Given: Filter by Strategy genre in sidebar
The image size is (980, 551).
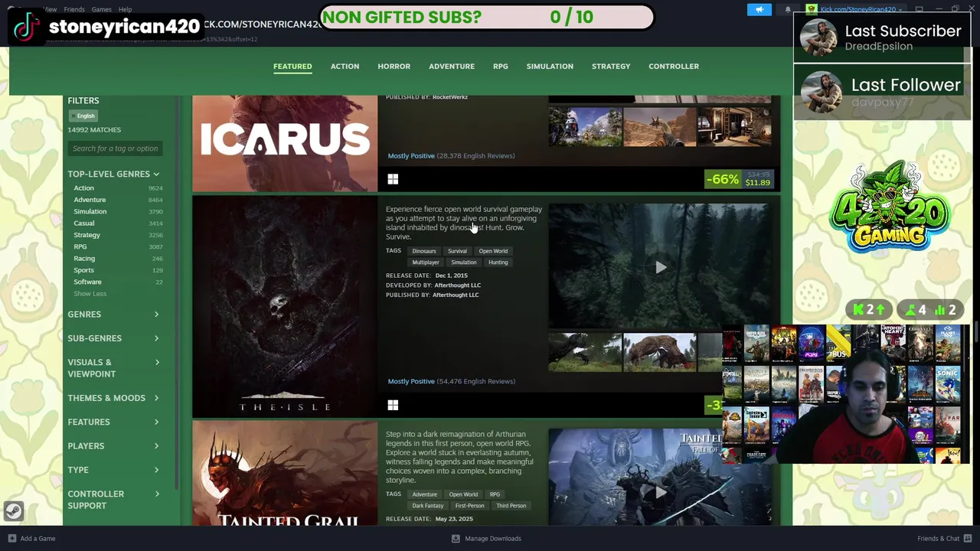Looking at the screenshot, I should point(118,235).
